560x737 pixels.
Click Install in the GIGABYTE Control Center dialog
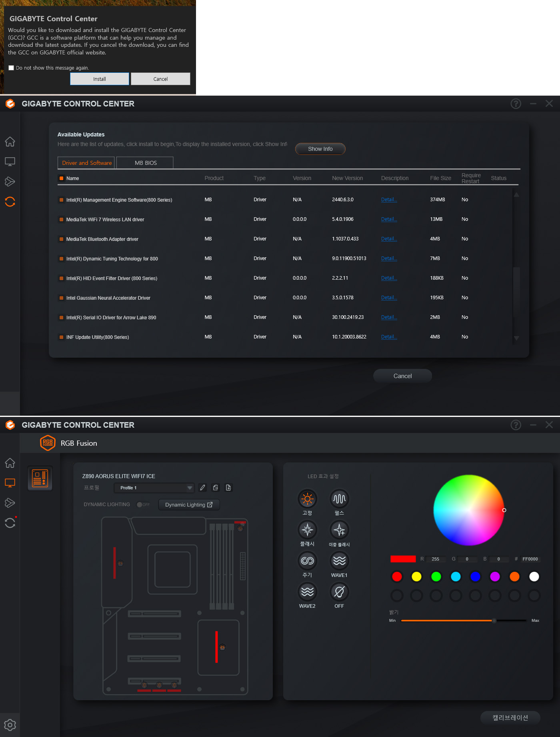100,79
